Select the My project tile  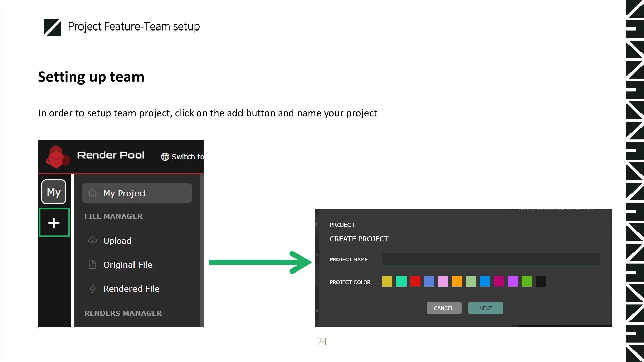tap(54, 192)
